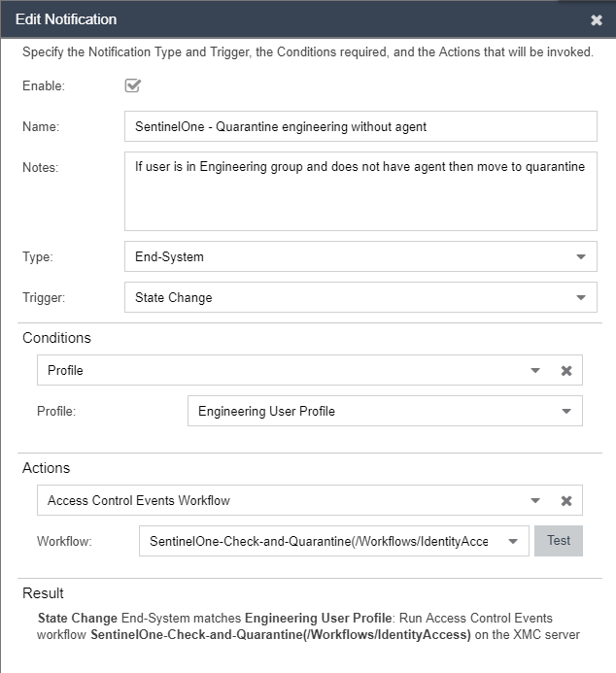The image size is (616, 673).
Task: Click the Actions section heading
Action: click(x=47, y=468)
